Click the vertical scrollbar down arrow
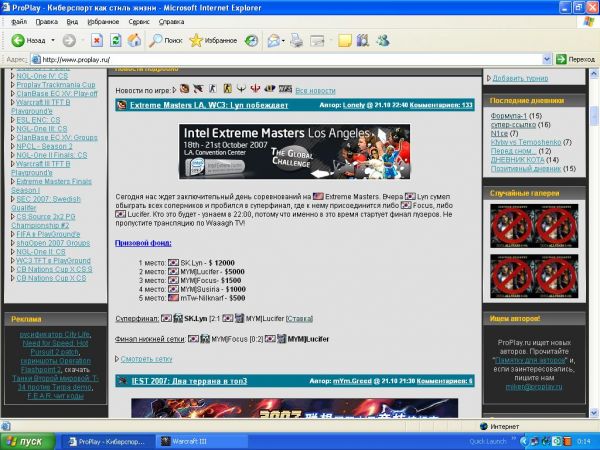The width and height of the screenshot is (600, 450). (594, 412)
